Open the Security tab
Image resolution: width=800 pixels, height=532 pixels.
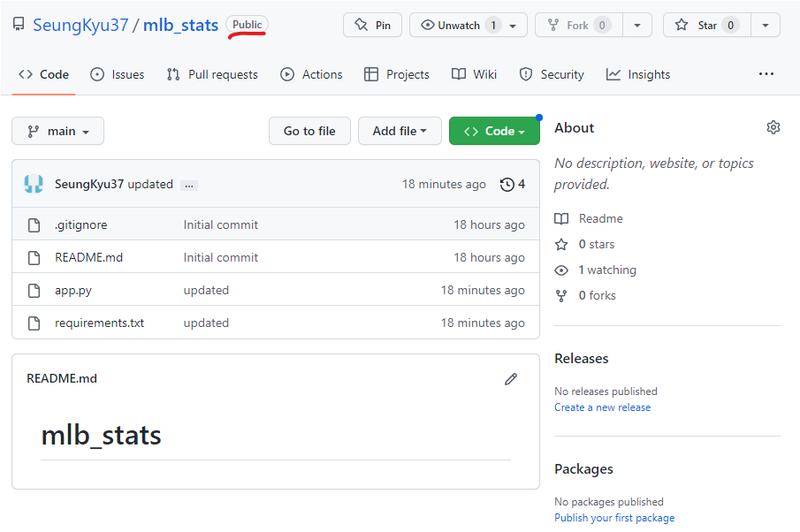(x=552, y=74)
